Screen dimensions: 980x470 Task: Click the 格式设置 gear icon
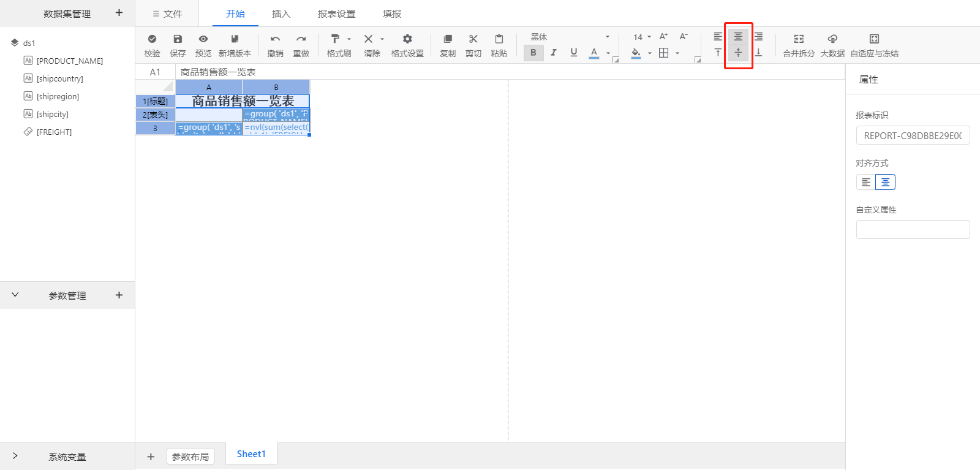[x=407, y=39]
